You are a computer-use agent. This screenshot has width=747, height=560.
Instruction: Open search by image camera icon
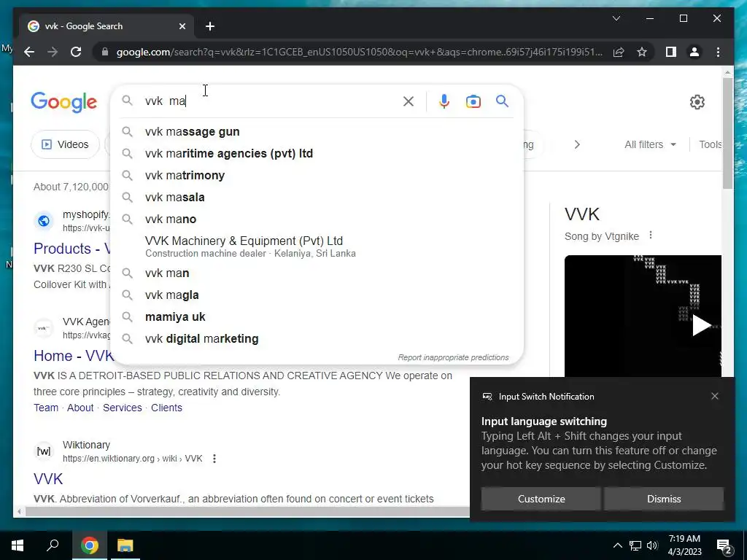(473, 101)
